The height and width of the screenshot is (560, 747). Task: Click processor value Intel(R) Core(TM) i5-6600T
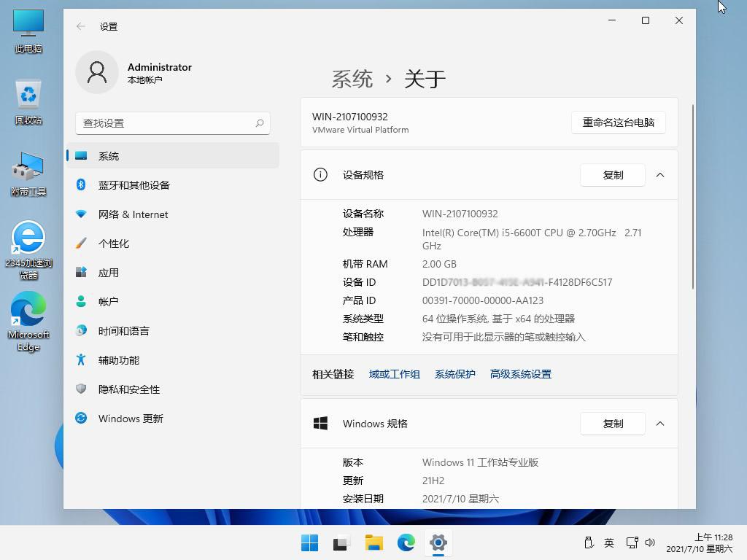click(532, 239)
